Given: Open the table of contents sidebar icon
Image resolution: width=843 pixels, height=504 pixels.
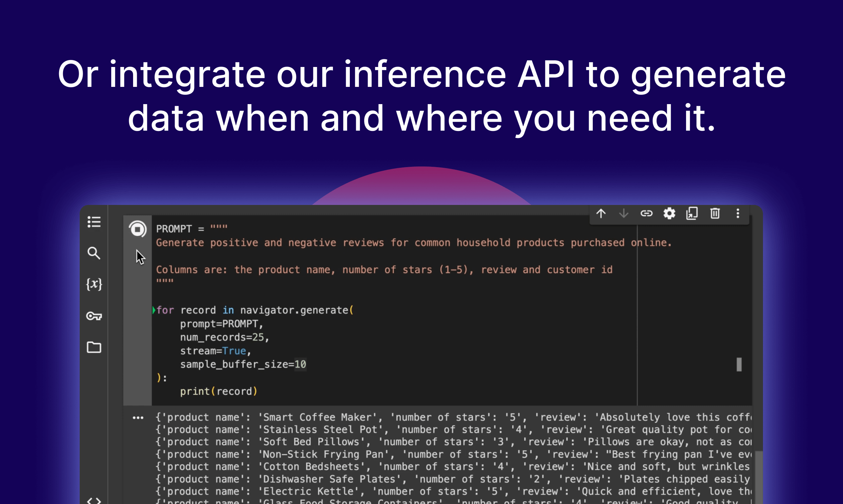Looking at the screenshot, I should coord(94,222).
